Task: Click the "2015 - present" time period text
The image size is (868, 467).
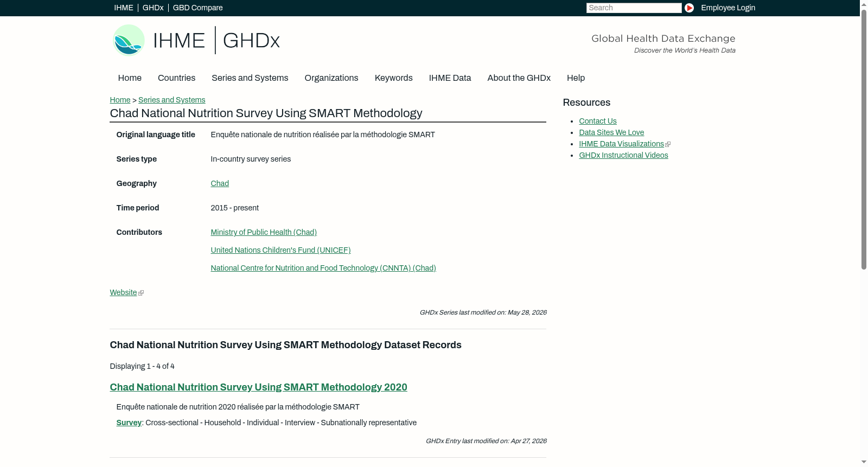Action: tap(234, 208)
